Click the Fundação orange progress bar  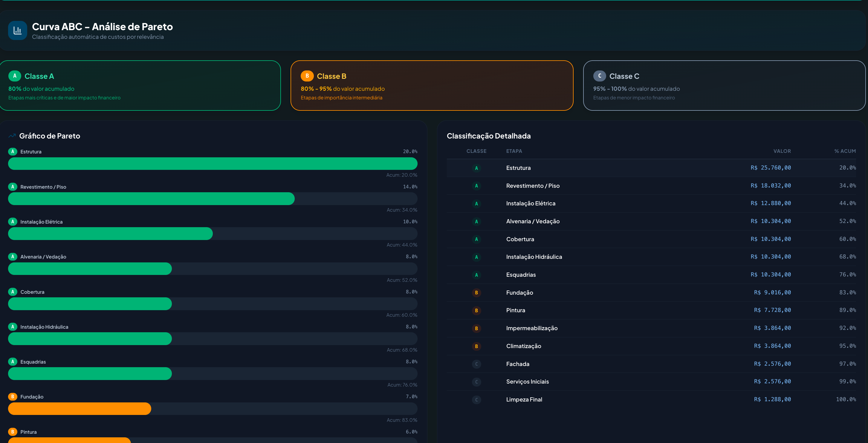80,409
